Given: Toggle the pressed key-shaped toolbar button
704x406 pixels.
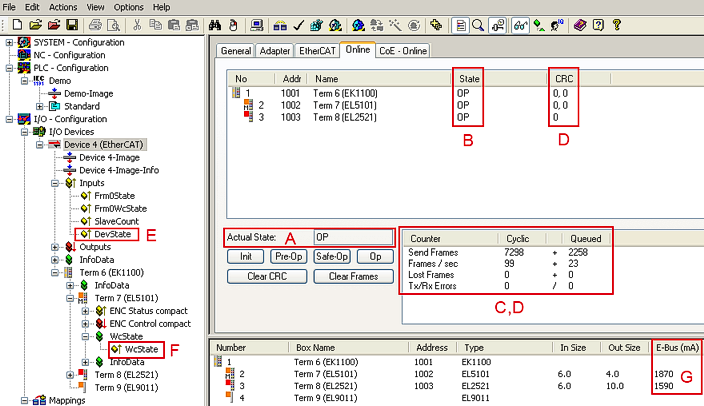Looking at the screenshot, I should [497, 25].
